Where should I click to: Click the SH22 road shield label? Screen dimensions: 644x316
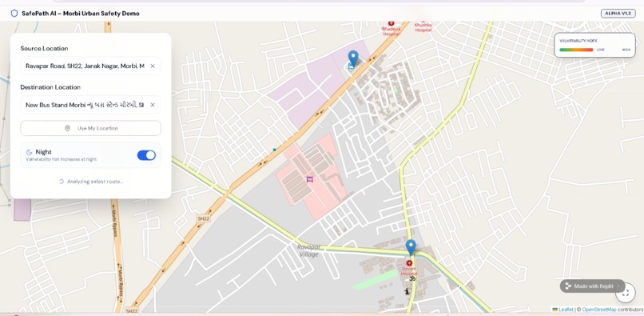point(203,218)
